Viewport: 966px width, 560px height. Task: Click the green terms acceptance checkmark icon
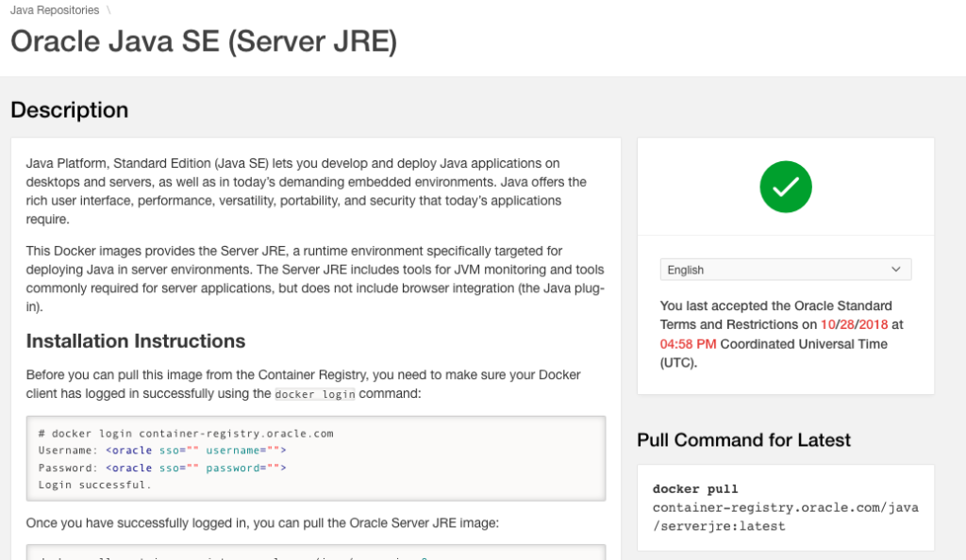coord(786,187)
